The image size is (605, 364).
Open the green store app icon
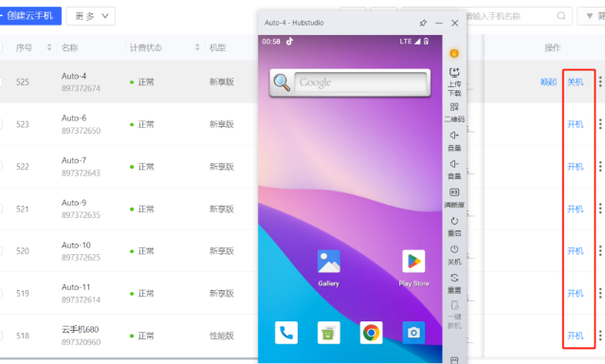[329, 333]
